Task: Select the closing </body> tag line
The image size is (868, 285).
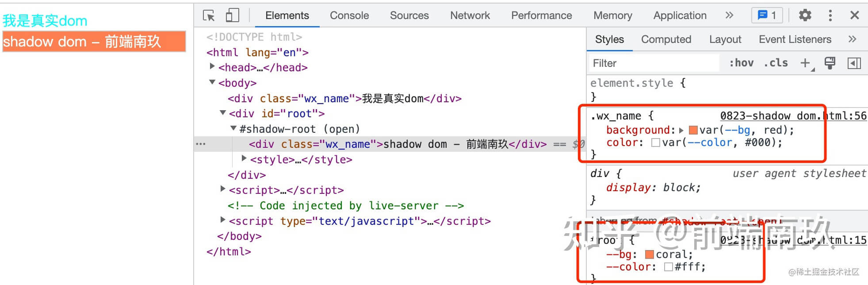Action: click(239, 236)
